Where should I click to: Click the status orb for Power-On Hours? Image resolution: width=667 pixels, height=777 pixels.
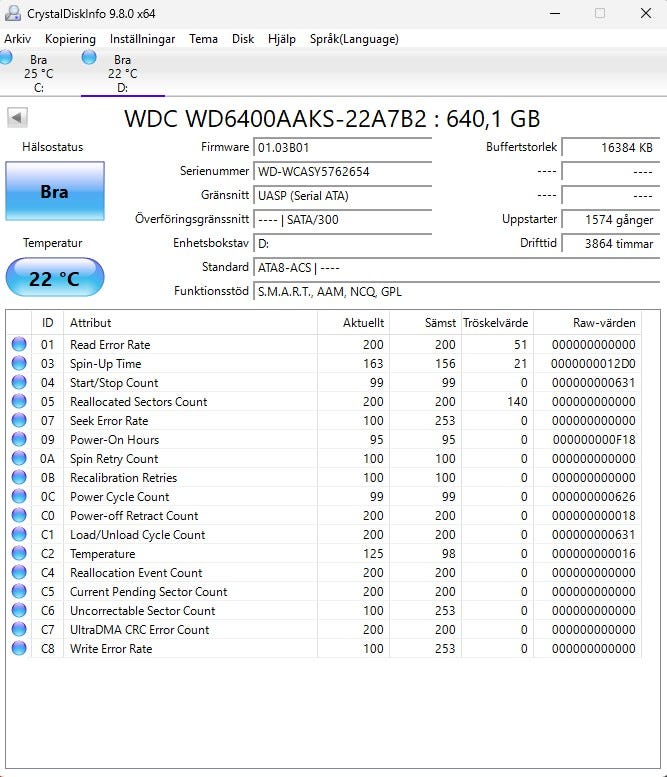[x=19, y=440]
